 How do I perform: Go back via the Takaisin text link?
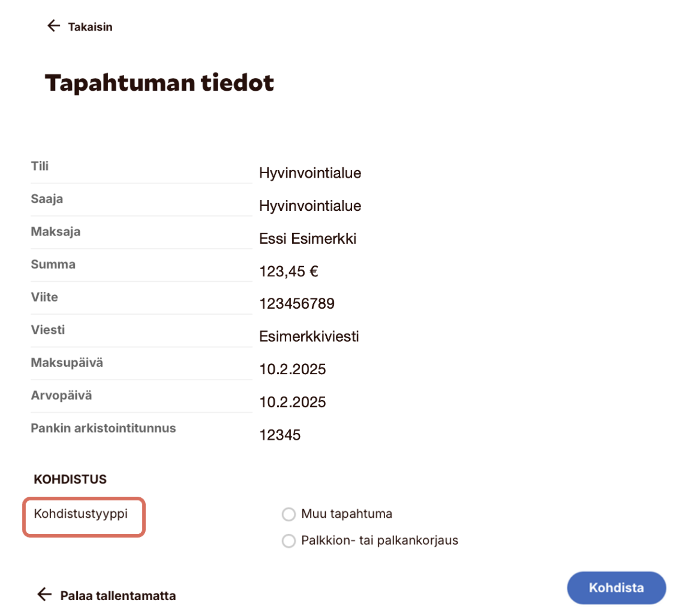pyautogui.click(x=90, y=27)
